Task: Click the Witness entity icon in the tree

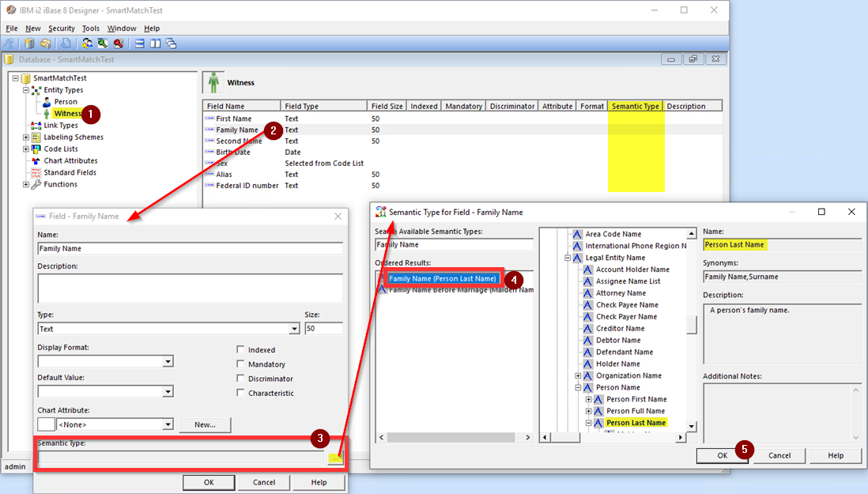Action: [x=45, y=113]
